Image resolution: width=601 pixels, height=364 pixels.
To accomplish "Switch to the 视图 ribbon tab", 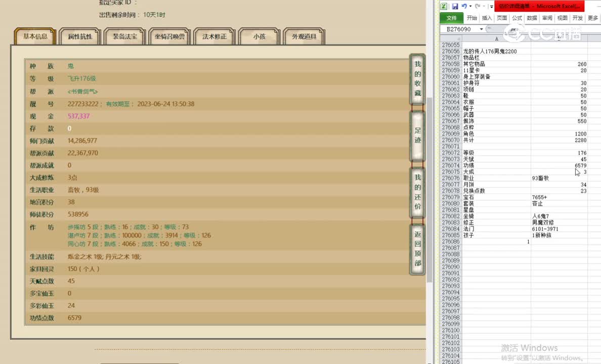I will pyautogui.click(x=562, y=18).
